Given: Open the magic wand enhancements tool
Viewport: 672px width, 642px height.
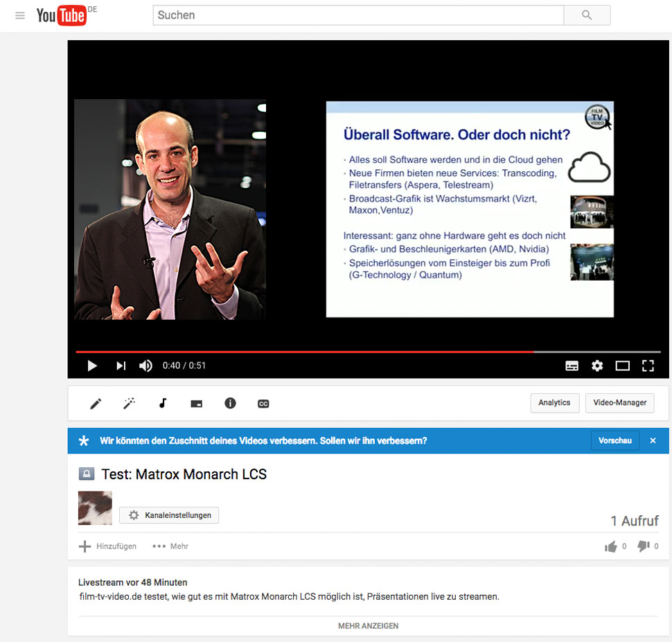Looking at the screenshot, I should coord(129,404).
